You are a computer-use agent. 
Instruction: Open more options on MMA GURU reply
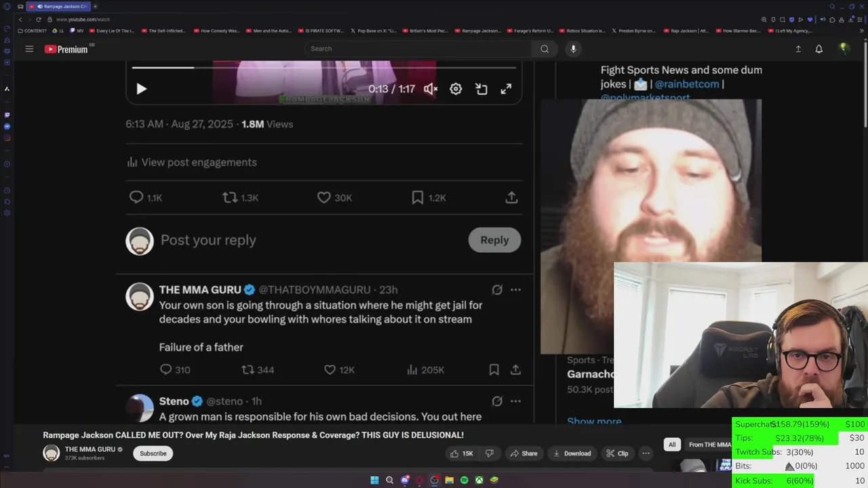(515, 290)
